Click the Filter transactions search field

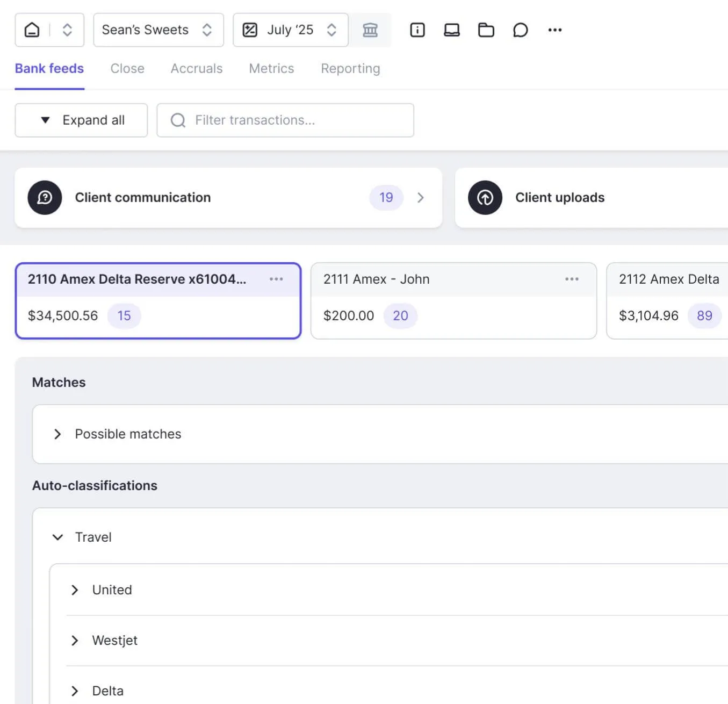point(285,120)
